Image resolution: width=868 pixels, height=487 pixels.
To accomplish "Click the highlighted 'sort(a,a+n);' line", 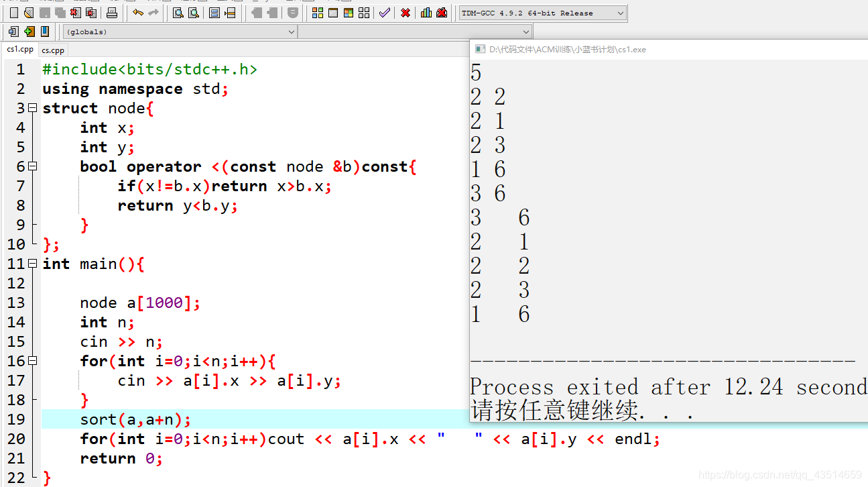I will click(x=135, y=420).
